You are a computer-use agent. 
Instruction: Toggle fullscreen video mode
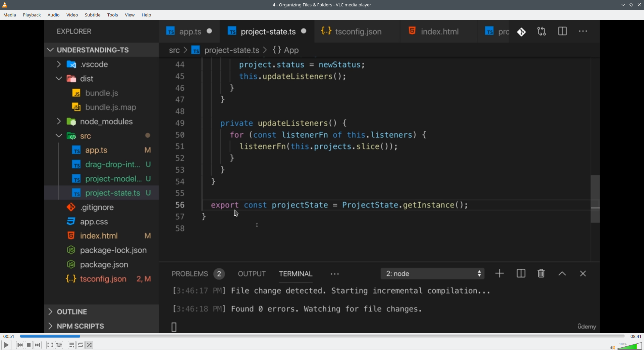tap(50, 345)
